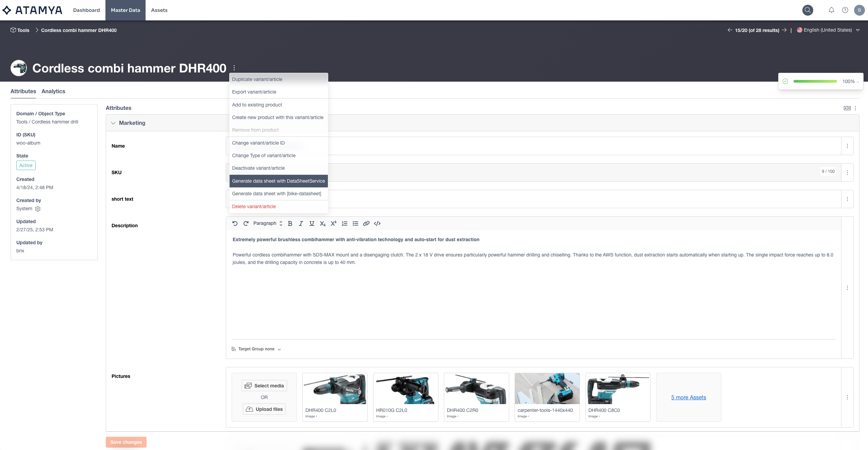Screen dimensions: 868x450
Task: Open the 5 more Assets link
Action: 688,397
